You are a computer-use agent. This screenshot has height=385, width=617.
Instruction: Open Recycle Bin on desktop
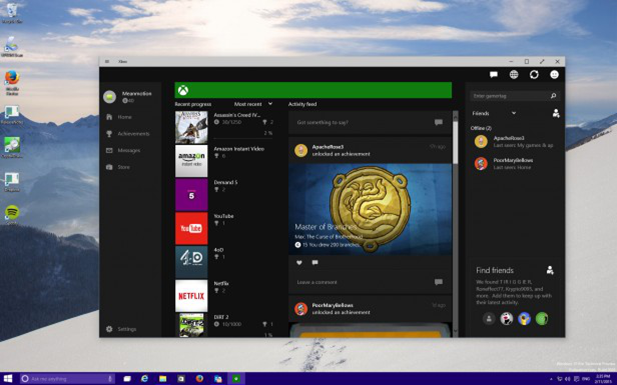tap(12, 13)
